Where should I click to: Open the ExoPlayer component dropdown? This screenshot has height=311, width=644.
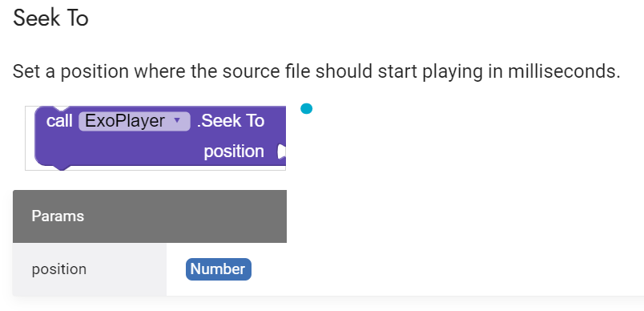pyautogui.click(x=135, y=121)
